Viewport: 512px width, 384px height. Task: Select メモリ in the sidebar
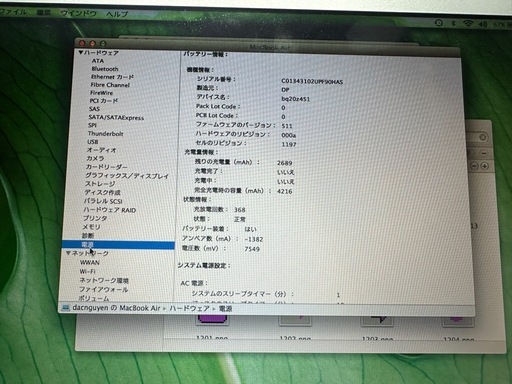tap(91, 227)
